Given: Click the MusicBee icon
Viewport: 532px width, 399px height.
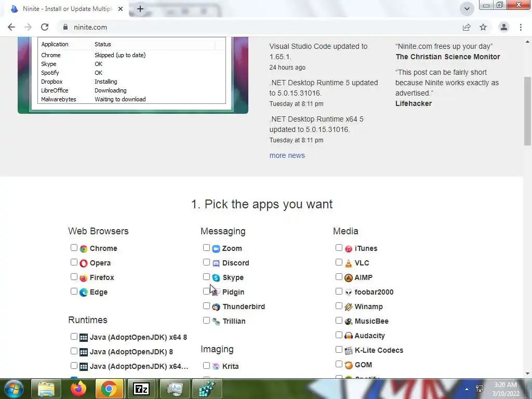Looking at the screenshot, I should [349, 321].
